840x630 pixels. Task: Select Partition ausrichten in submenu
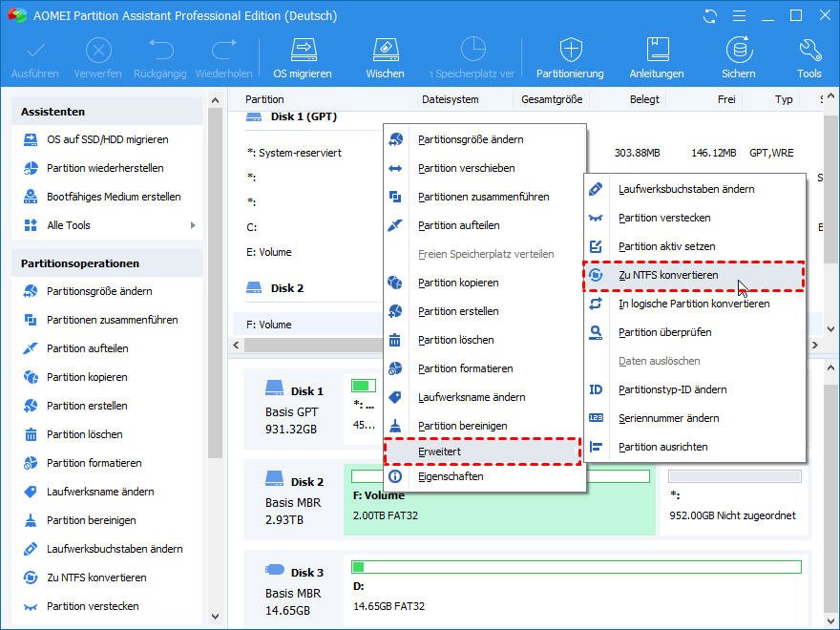point(694,448)
